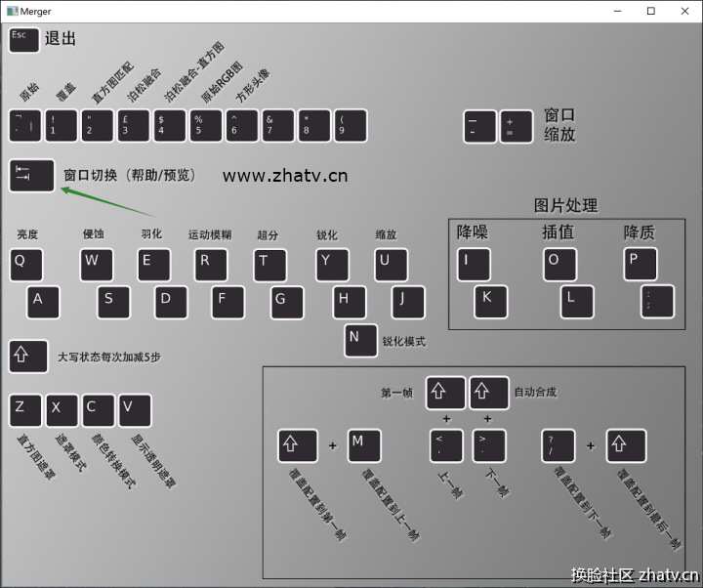Image resolution: width=703 pixels, height=588 pixels.
Task: Click the & 7 key icon
Action: (278, 126)
